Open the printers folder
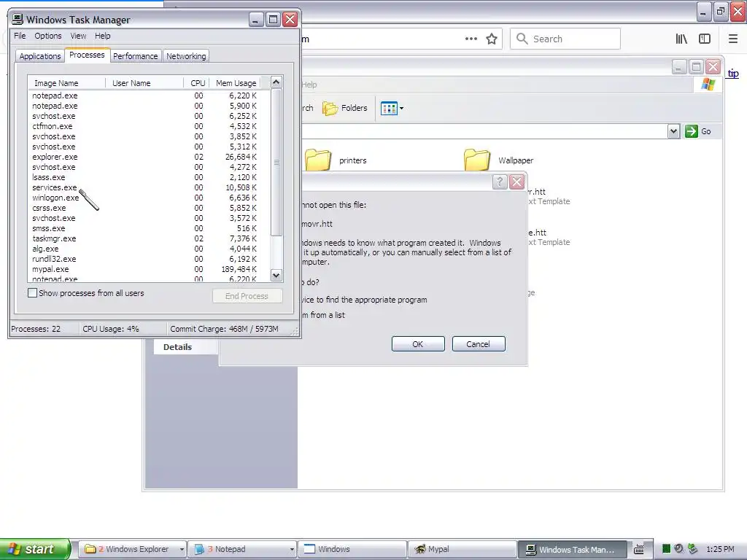 click(336, 160)
